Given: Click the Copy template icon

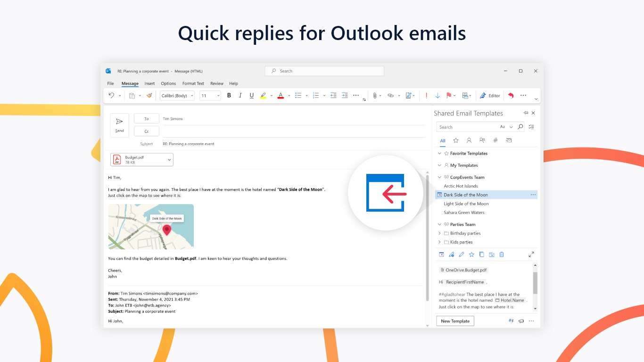Looking at the screenshot, I should (x=481, y=255).
